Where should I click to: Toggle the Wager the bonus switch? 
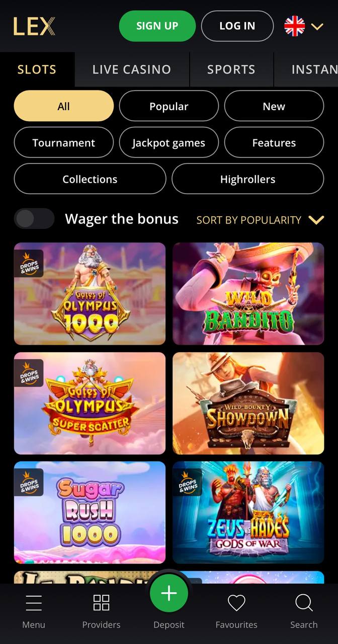pos(34,219)
